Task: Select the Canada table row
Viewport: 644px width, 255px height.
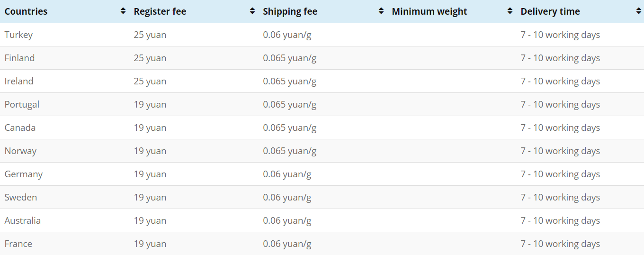Action: tap(322, 128)
